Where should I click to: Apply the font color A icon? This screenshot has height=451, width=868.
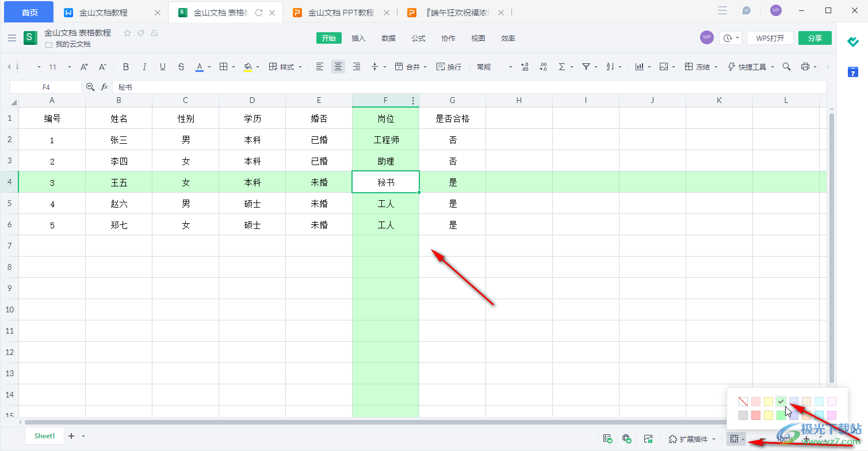click(200, 67)
